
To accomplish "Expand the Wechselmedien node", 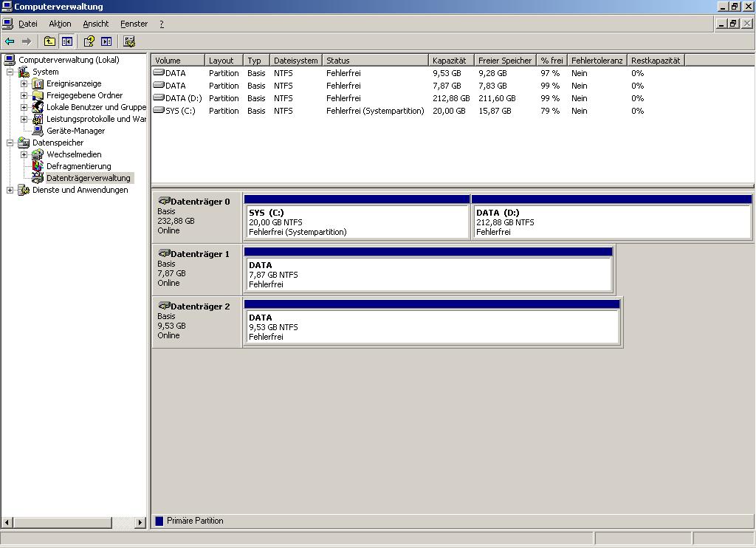I will [24, 154].
